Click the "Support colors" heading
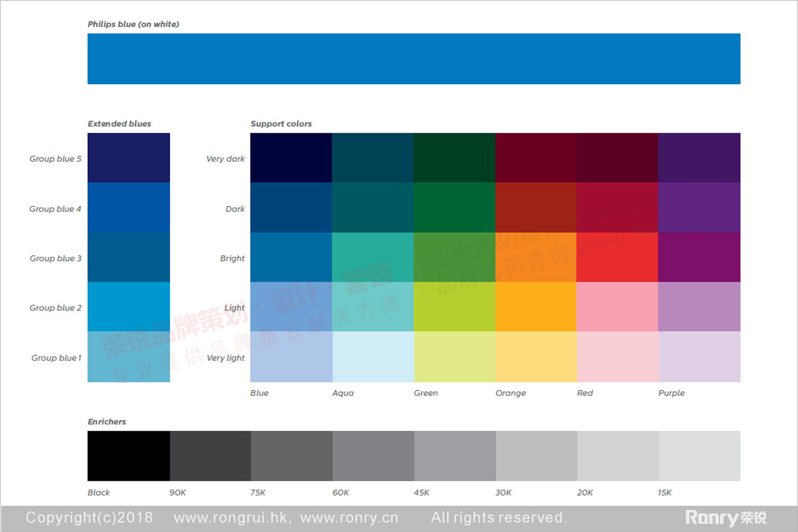The image size is (798, 532). (281, 124)
